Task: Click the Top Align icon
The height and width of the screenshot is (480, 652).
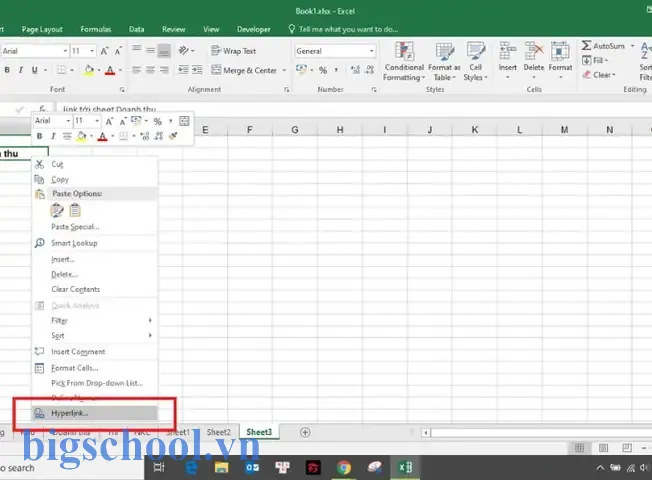Action: pyautogui.click(x=136, y=49)
